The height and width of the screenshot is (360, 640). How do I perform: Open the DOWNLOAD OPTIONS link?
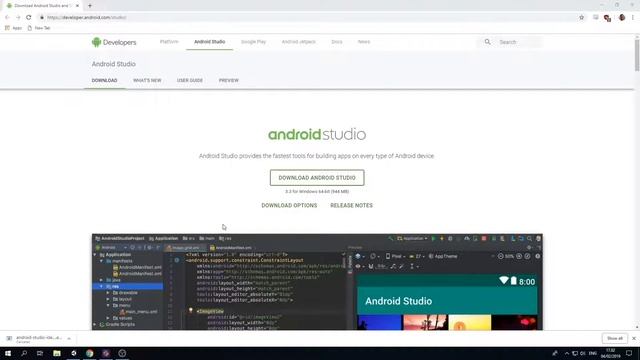[289, 205]
